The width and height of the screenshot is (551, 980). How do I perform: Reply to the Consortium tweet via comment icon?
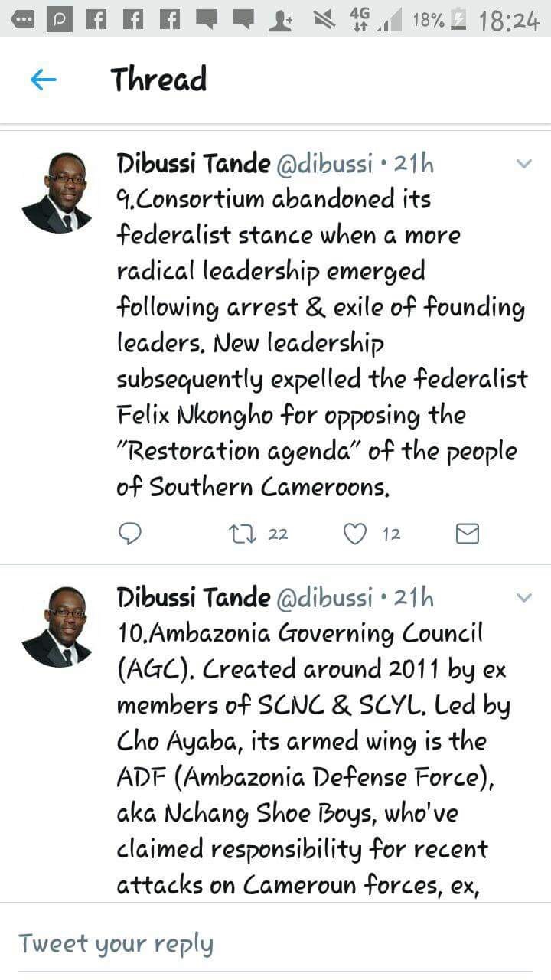(x=130, y=534)
